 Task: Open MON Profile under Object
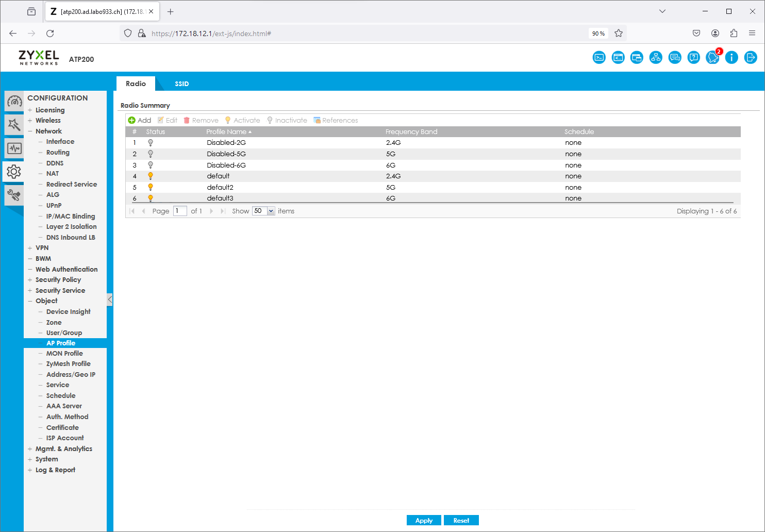(64, 353)
